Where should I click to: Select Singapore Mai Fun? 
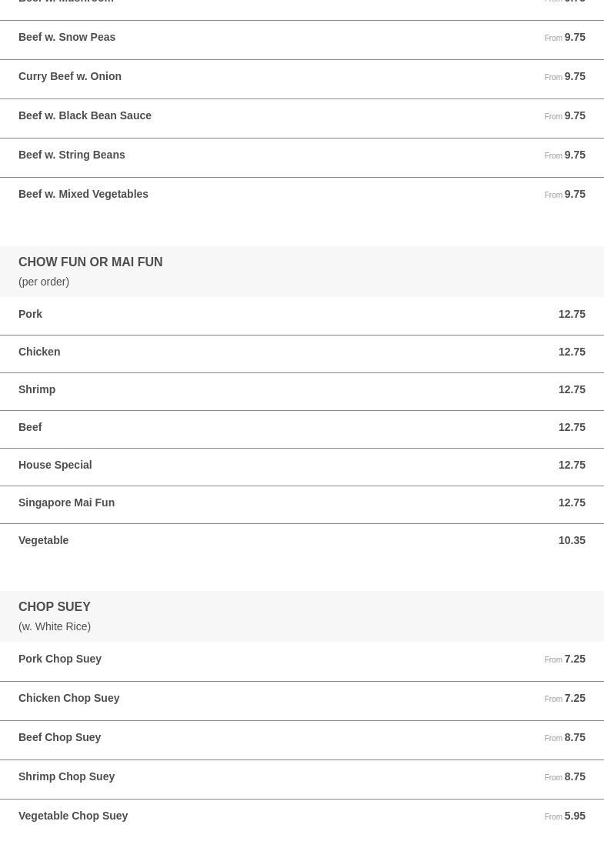point(66,502)
